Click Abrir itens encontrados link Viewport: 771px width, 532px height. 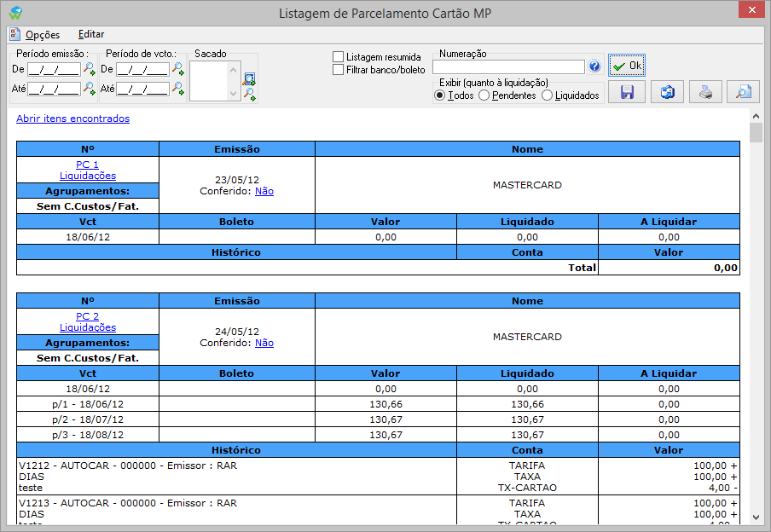(72, 119)
